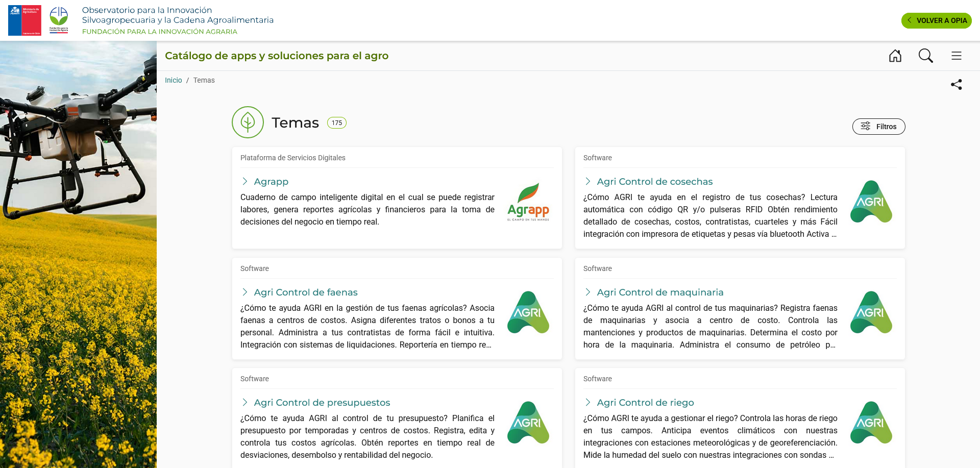Viewport: 980px width, 468px height.
Task: Click the Temas leaf circle icon
Action: coord(248,122)
